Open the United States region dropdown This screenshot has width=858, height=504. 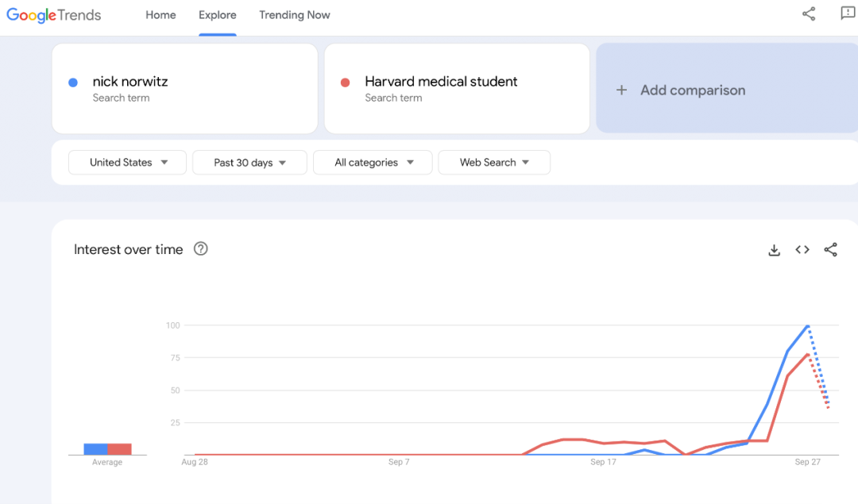[128, 163]
